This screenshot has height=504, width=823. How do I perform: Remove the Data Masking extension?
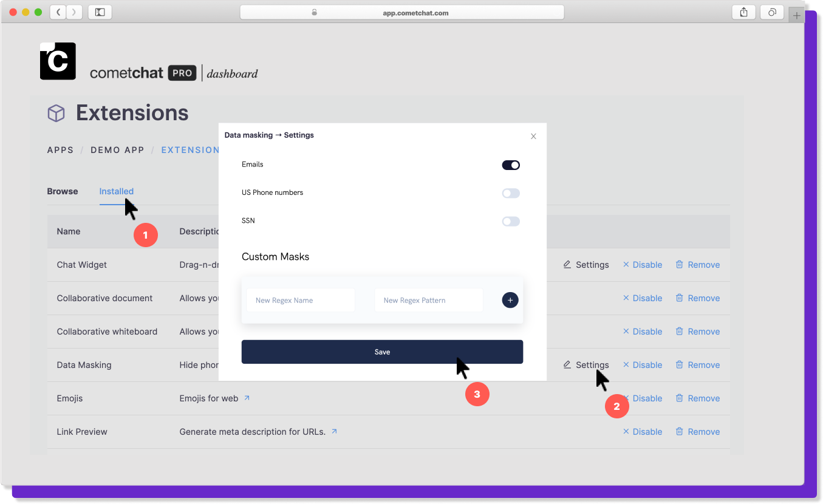point(698,365)
